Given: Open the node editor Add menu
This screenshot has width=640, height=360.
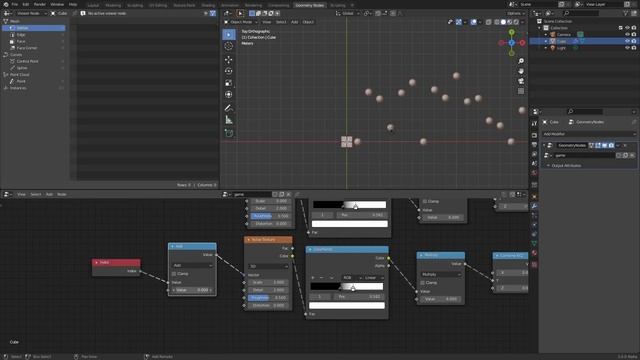Looking at the screenshot, I should pos(49,194).
